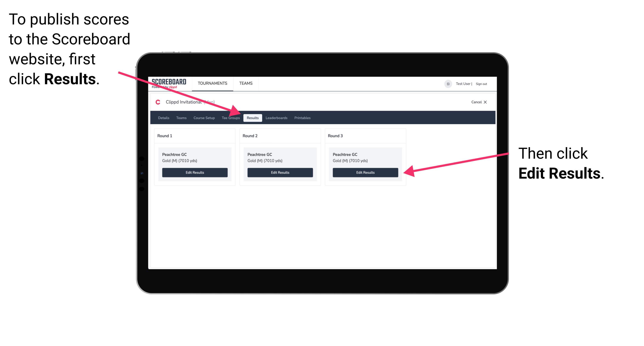Click the Round 2 Edit Results button
The image size is (644, 346).
coord(280,172)
